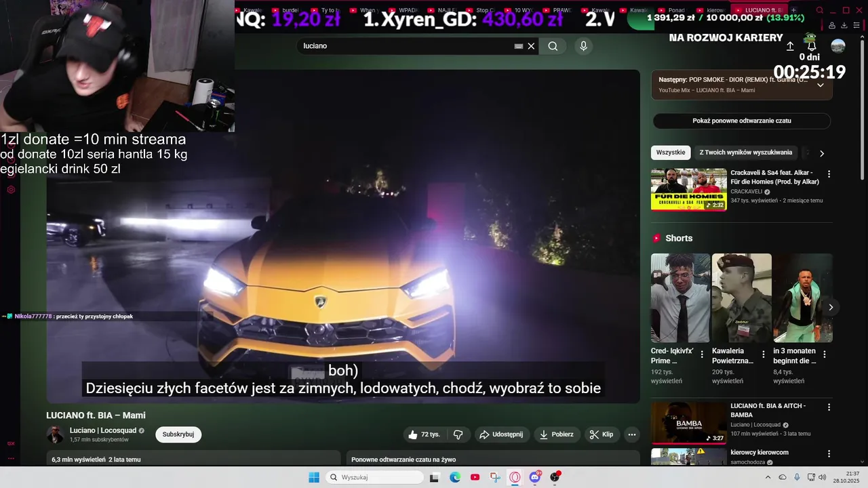This screenshot has width=868, height=488.
Task: Click the Klip clip button
Action: point(601,434)
